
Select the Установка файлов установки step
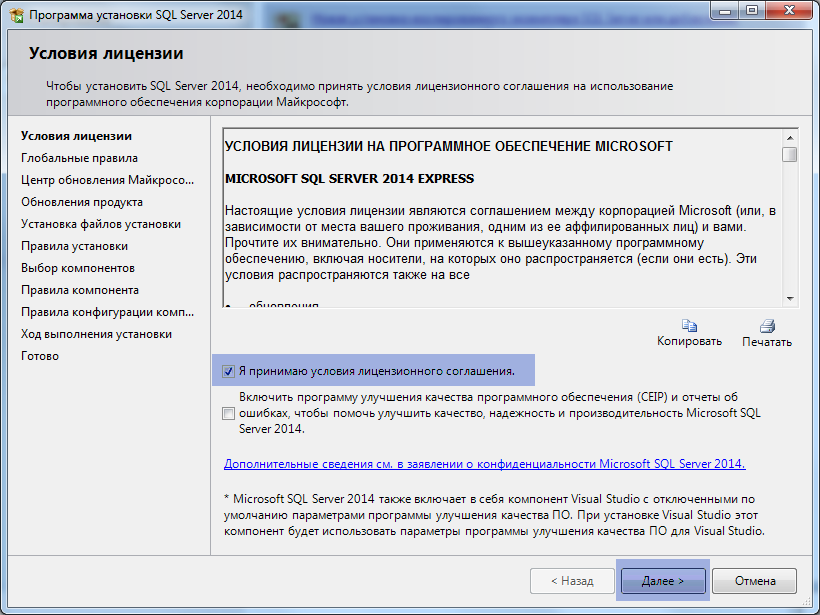click(x=101, y=224)
